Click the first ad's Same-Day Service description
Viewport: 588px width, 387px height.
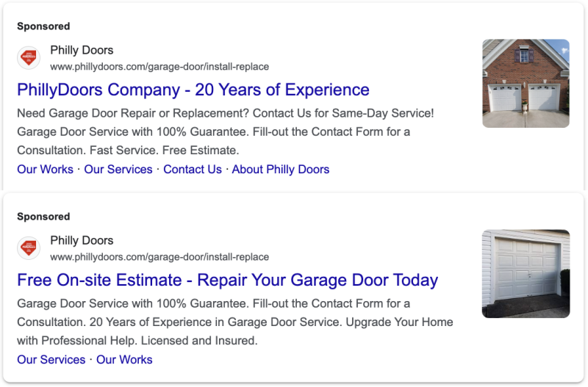[x=226, y=132]
